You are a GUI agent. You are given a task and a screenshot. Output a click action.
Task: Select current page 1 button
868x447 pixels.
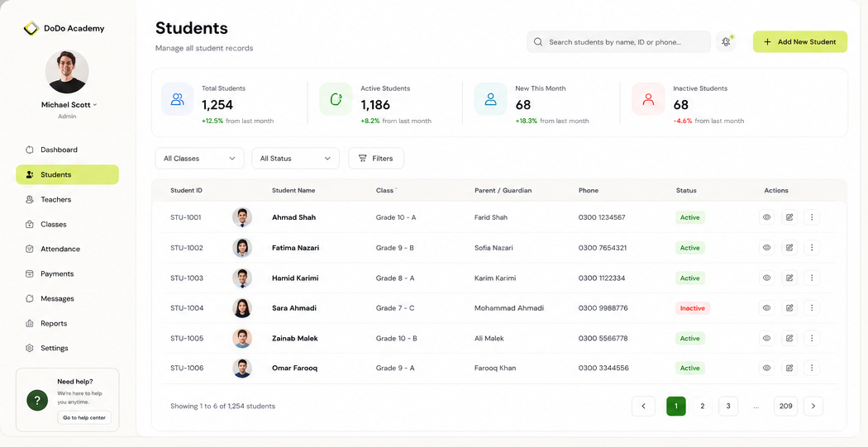pyautogui.click(x=676, y=406)
